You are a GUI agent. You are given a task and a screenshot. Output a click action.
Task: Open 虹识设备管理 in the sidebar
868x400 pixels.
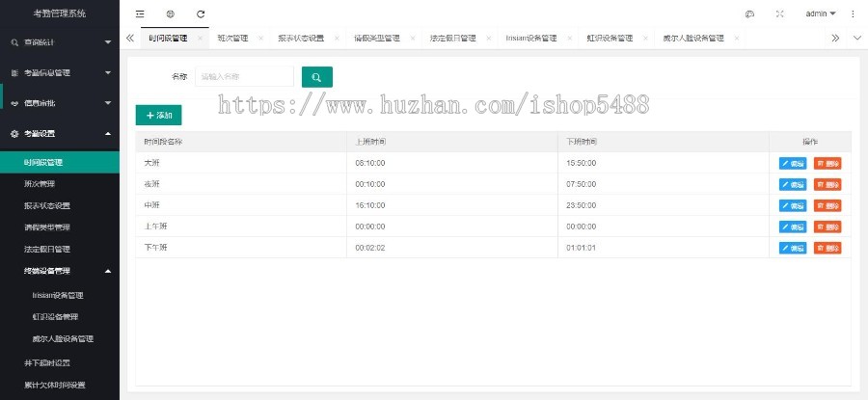(60, 317)
